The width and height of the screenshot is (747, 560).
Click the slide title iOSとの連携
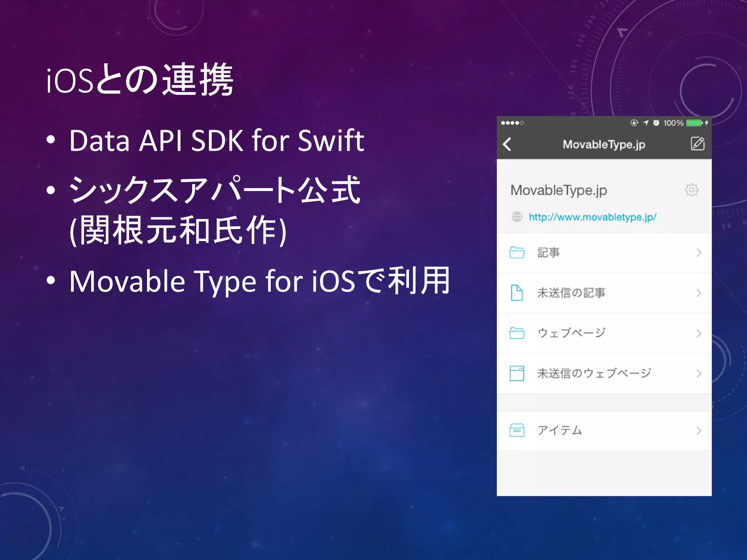140,79
